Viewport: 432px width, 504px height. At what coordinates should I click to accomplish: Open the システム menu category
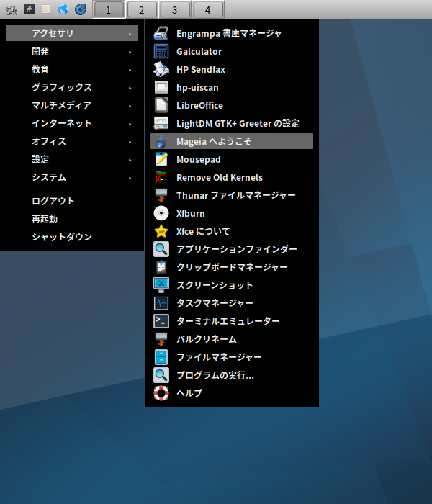(72, 177)
